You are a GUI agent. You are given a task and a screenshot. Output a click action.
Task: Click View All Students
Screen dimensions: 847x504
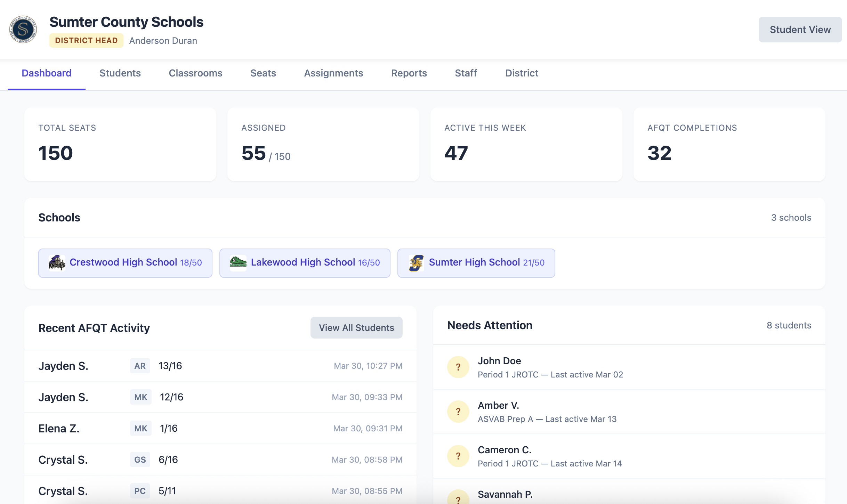coord(356,327)
